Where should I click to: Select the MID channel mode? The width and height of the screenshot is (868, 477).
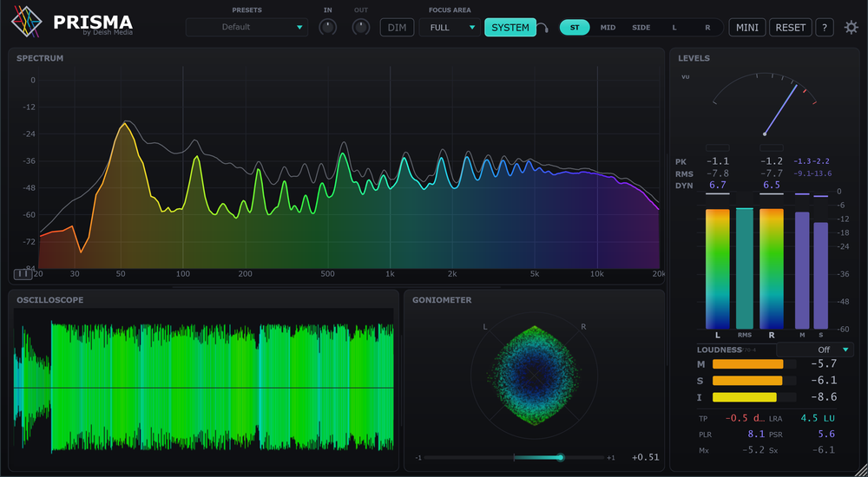click(x=608, y=27)
